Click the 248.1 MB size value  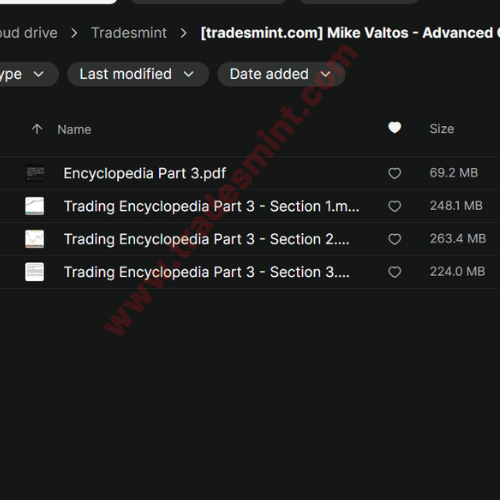456,206
